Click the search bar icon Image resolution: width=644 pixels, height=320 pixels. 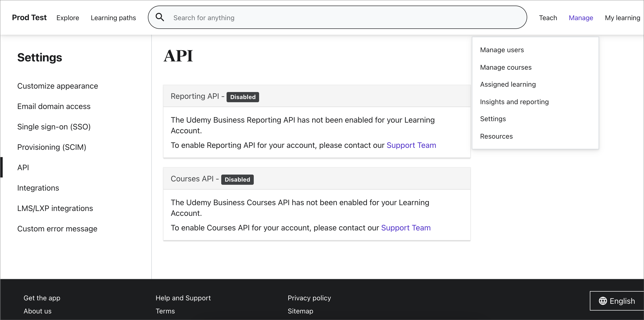160,17
